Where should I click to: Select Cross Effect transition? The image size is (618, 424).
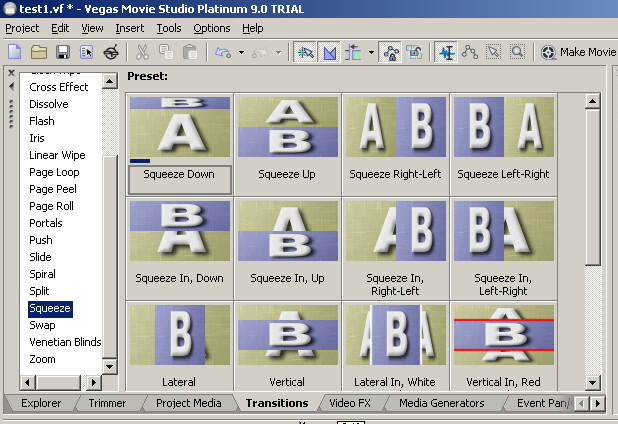pyautogui.click(x=59, y=87)
